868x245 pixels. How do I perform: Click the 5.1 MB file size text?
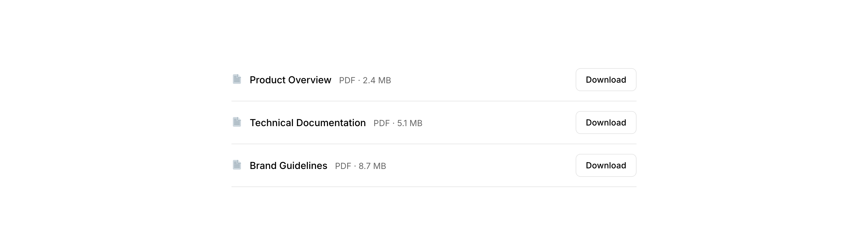(409, 123)
